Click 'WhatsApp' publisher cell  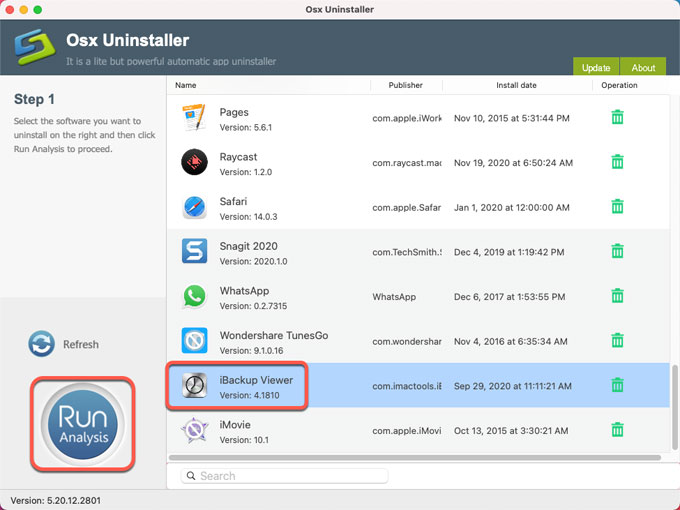point(394,297)
